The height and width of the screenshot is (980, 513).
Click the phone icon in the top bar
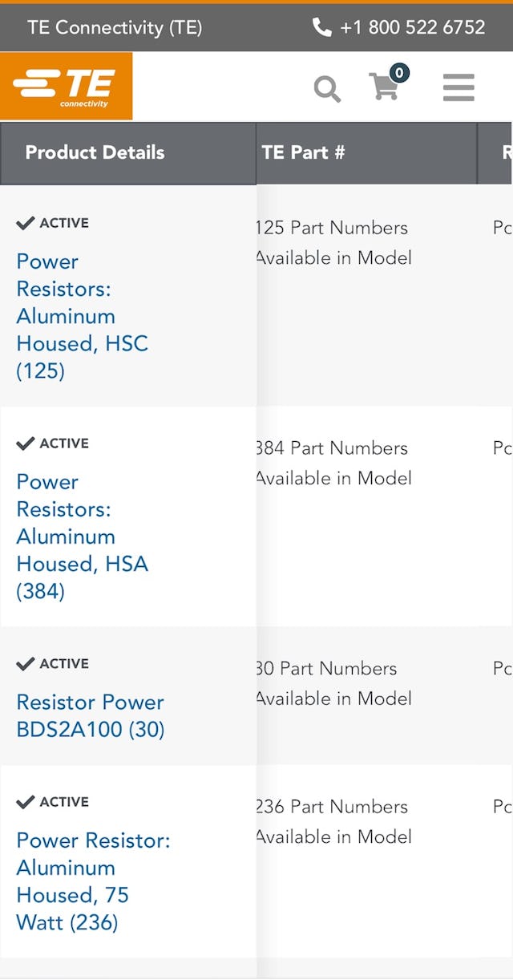point(322,27)
